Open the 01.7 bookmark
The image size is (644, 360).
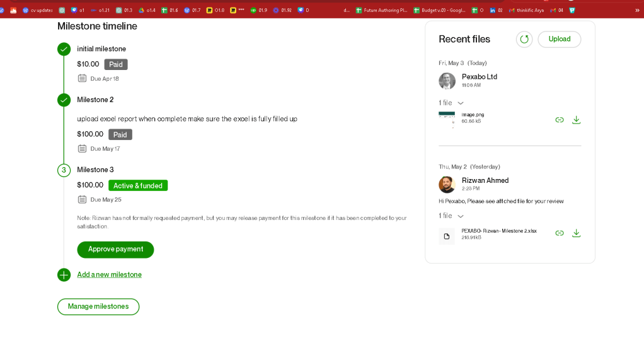click(193, 10)
